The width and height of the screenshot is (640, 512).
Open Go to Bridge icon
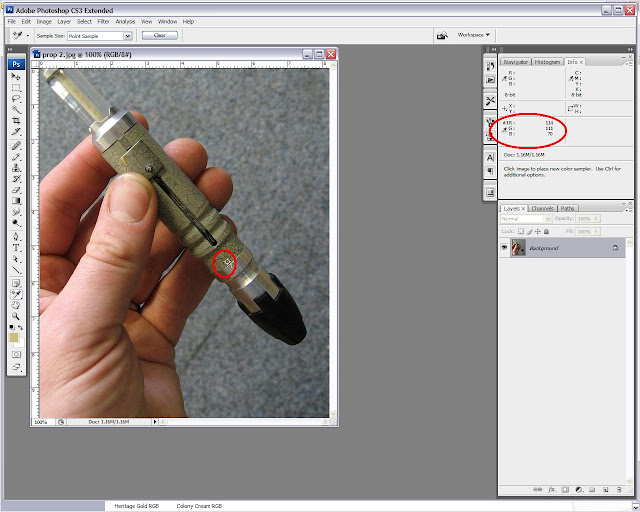(x=442, y=36)
